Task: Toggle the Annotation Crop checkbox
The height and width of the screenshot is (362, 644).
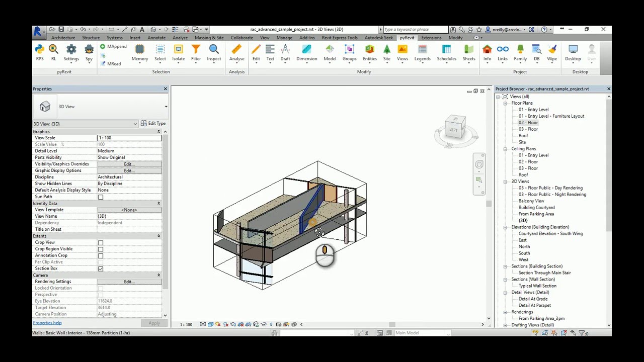Action: point(101,256)
